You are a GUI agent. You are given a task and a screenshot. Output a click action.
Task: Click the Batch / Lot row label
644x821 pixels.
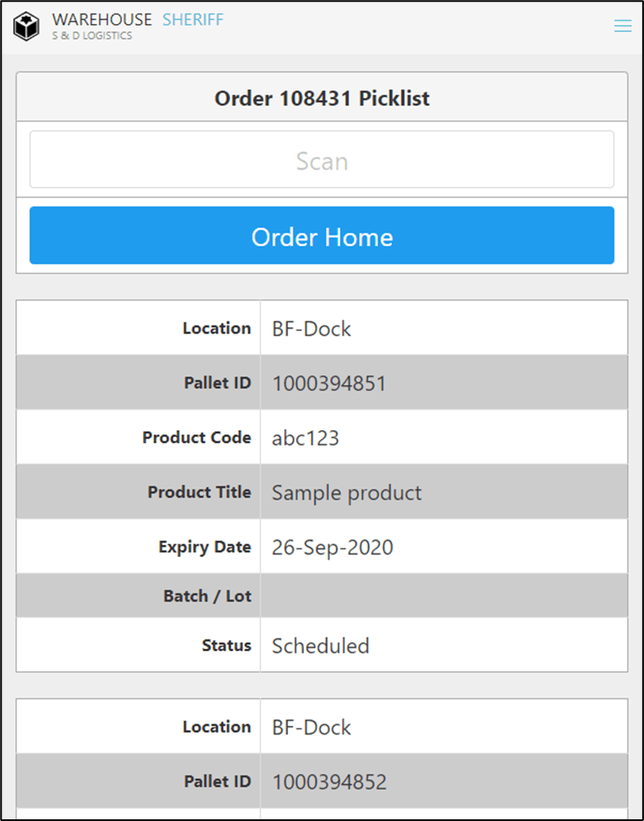point(206,596)
